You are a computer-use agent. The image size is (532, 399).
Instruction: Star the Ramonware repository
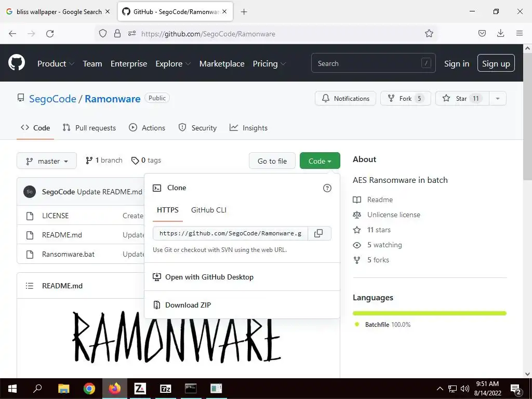pyautogui.click(x=462, y=98)
